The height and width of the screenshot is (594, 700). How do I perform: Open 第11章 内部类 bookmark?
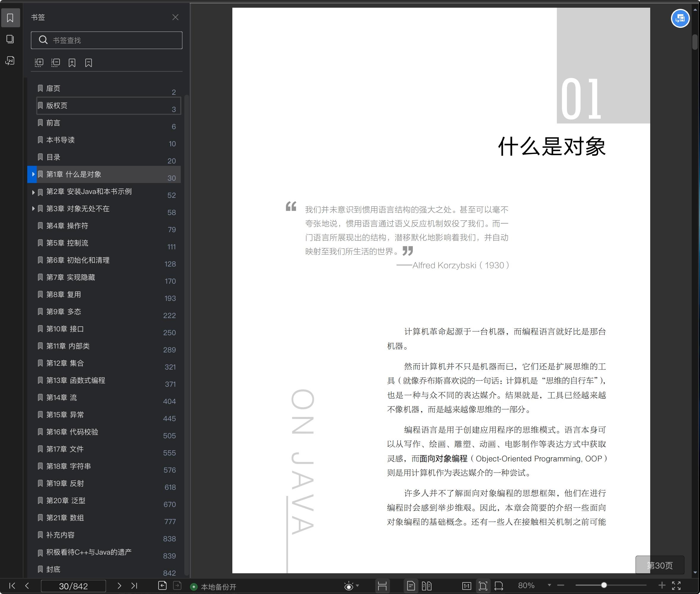[x=108, y=346]
